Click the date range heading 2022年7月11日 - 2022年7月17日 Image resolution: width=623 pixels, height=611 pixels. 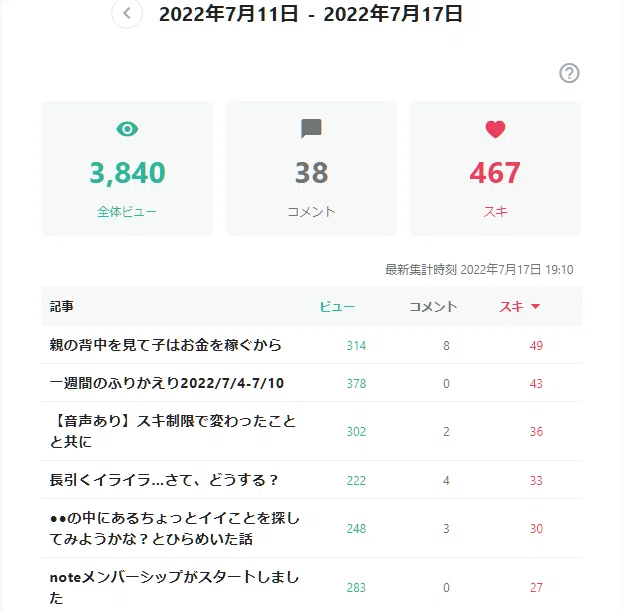(311, 14)
